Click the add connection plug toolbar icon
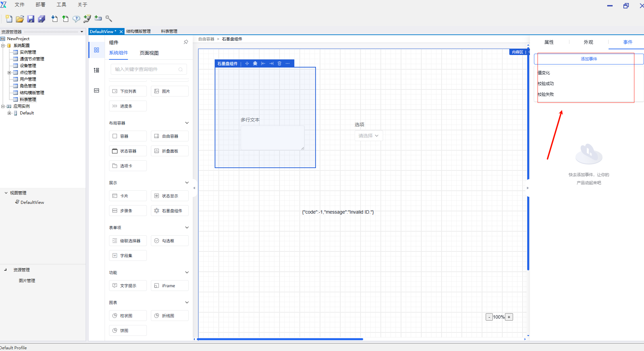 pyautogui.click(x=87, y=19)
